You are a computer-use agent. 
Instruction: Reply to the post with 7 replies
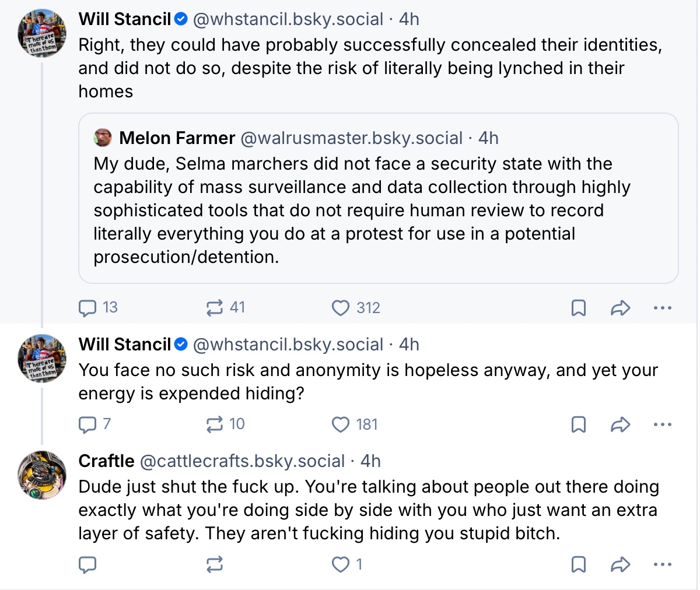[87, 424]
